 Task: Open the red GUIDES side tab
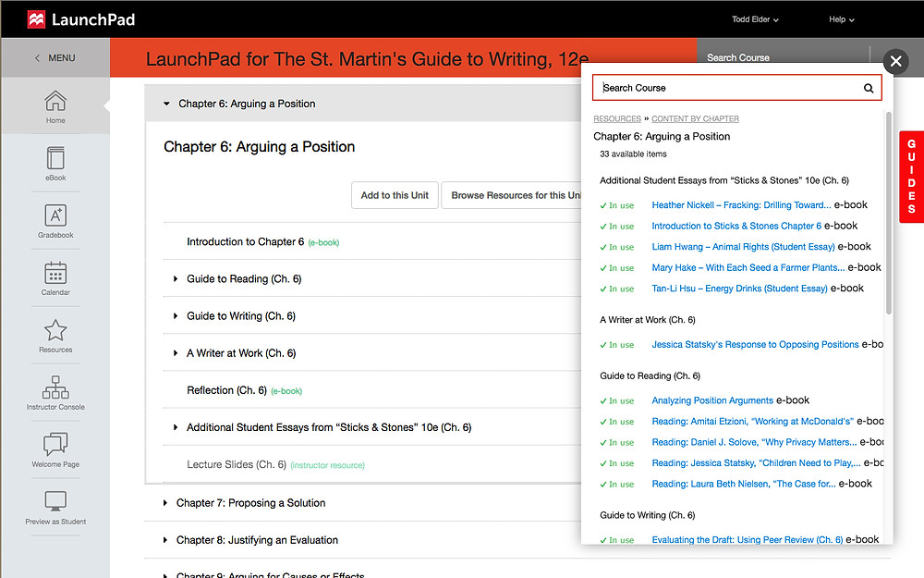[911, 177]
